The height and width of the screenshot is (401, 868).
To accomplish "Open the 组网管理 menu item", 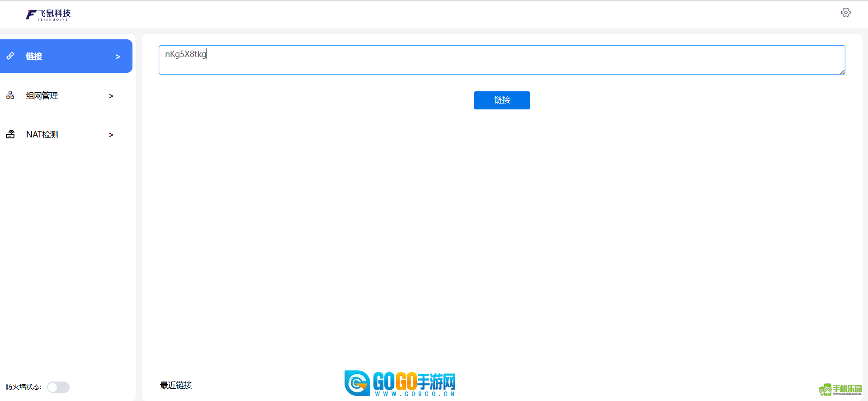I will [x=42, y=96].
